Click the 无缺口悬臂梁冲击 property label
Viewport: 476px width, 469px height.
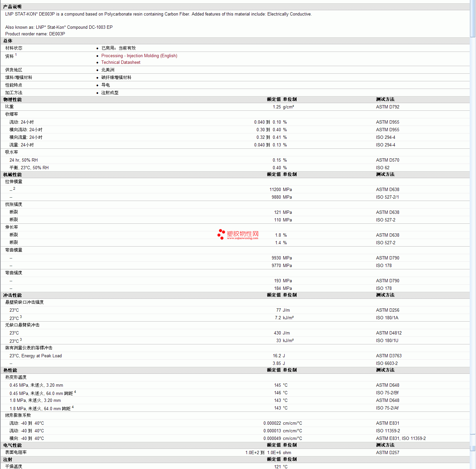point(22,325)
